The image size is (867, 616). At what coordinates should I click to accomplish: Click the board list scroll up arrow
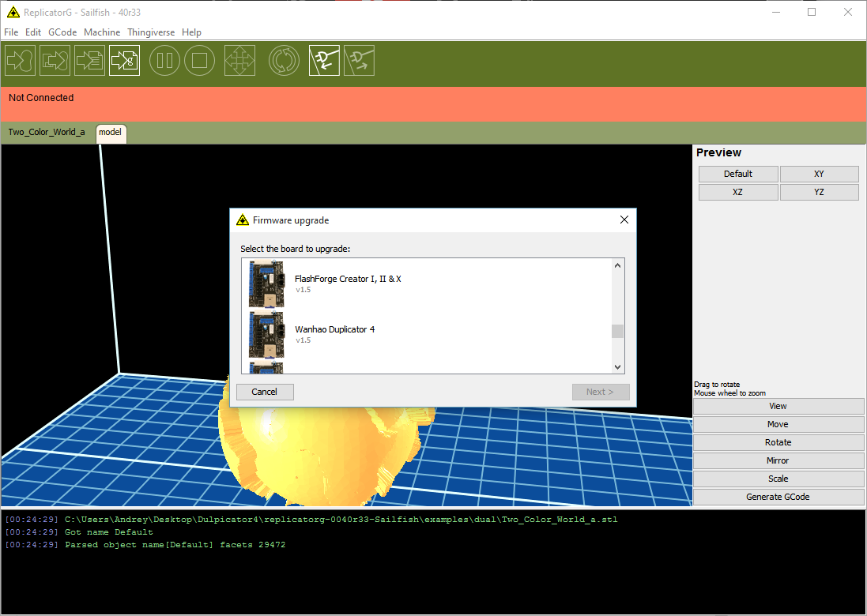(x=617, y=265)
